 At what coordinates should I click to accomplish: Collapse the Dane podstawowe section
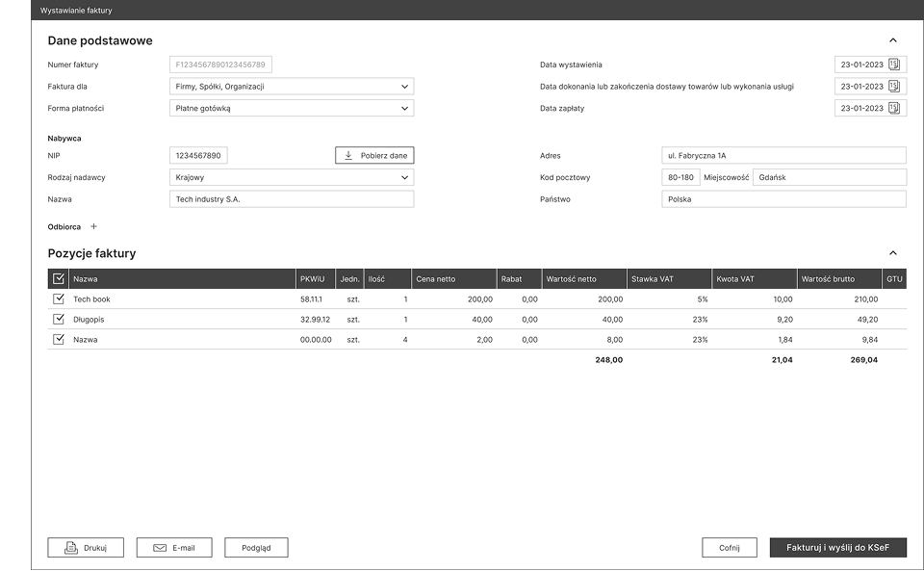coord(892,40)
